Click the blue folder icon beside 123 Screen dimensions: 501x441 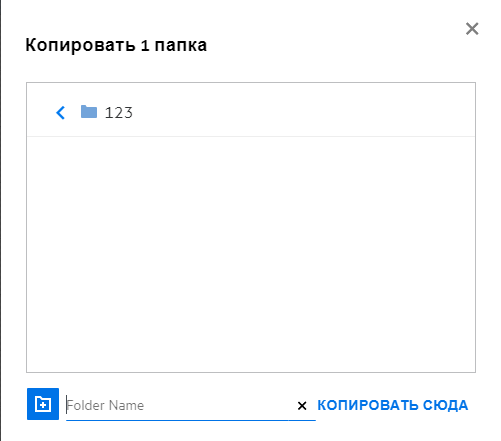[89, 112]
